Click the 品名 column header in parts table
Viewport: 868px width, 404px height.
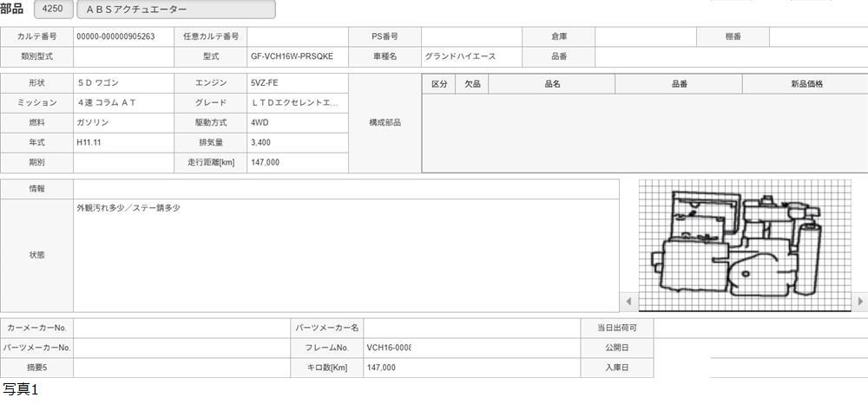(x=552, y=84)
